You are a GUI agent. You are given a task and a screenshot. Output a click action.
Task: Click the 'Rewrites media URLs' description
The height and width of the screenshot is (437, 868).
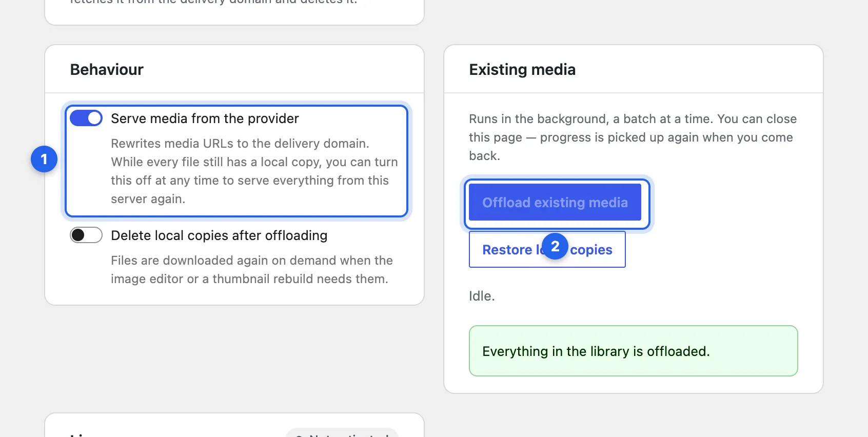[x=254, y=171]
